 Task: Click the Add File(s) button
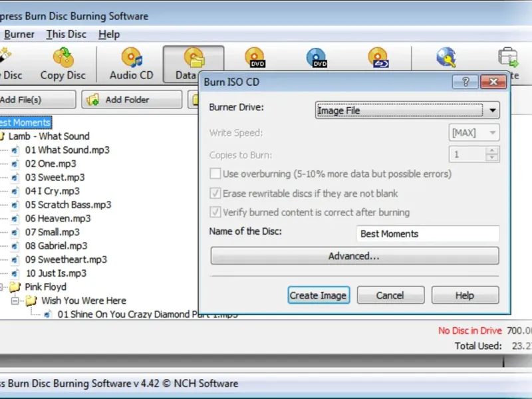tap(37, 99)
